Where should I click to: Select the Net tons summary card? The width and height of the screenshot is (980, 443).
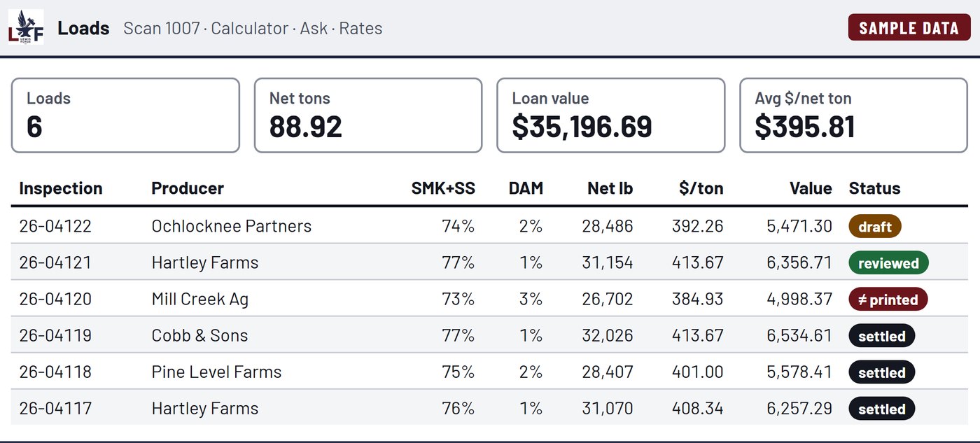pyautogui.click(x=368, y=115)
